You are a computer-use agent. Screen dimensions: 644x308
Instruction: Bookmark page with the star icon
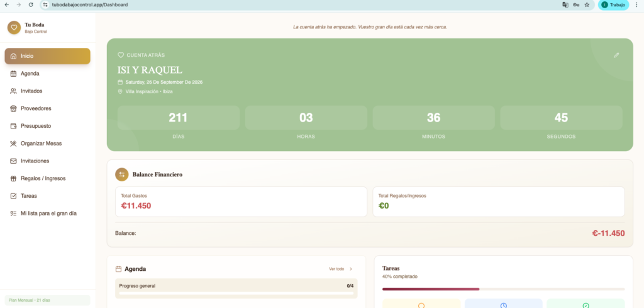(x=587, y=4)
